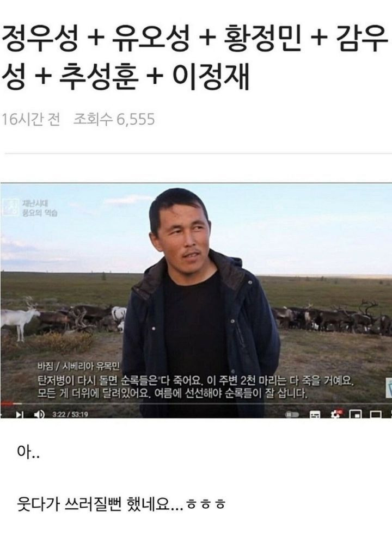This screenshot has width=392, height=536.
Task: Click the video frame to pause
Action: point(196,294)
